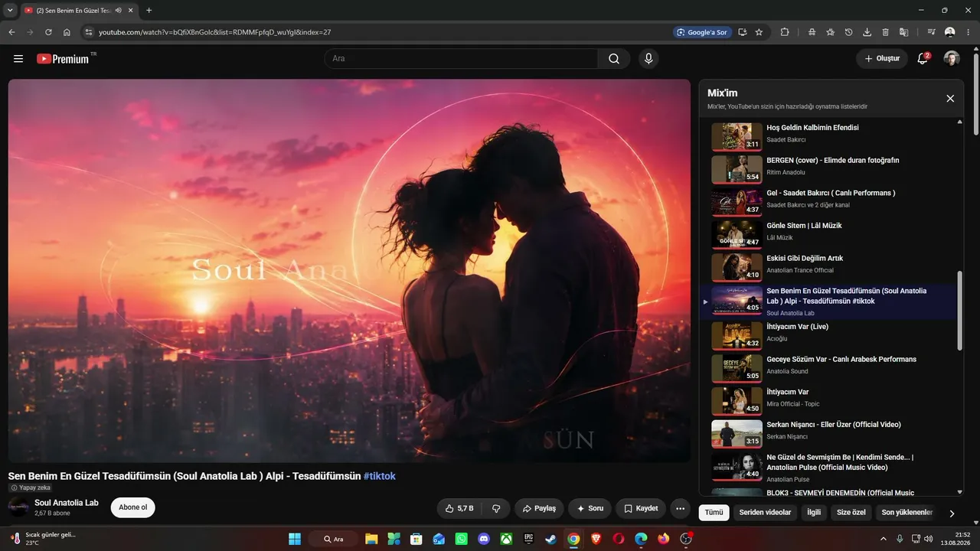Open the YouTube account avatar menu
This screenshot has height=551, width=980.
click(952, 59)
